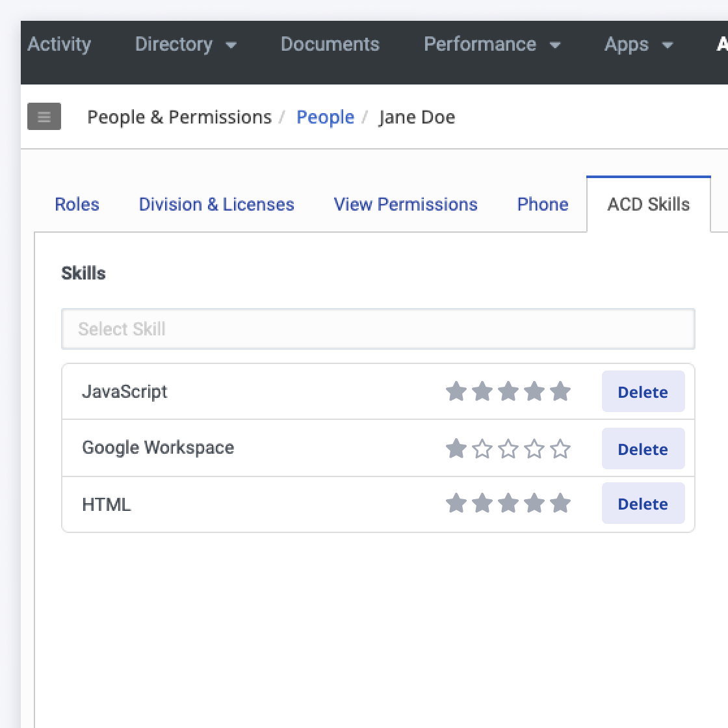
Task: Rate JavaScript skill with the first star
Action: pyautogui.click(x=456, y=392)
